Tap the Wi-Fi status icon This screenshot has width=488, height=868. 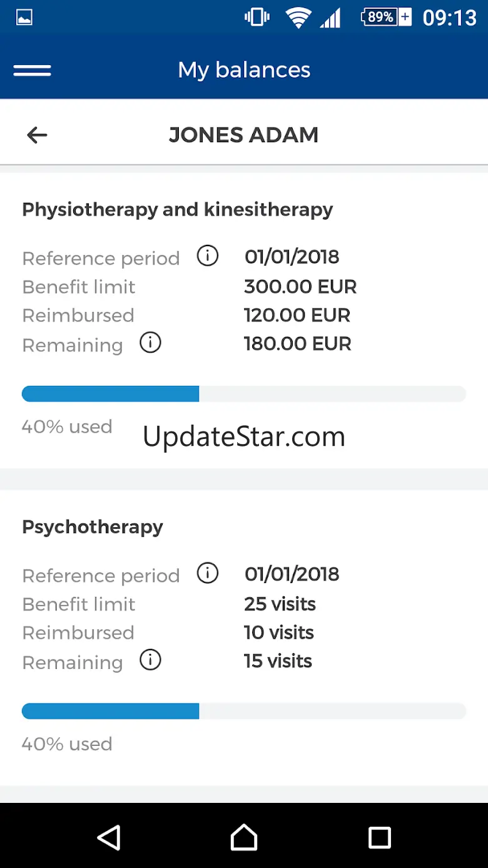[x=298, y=18]
